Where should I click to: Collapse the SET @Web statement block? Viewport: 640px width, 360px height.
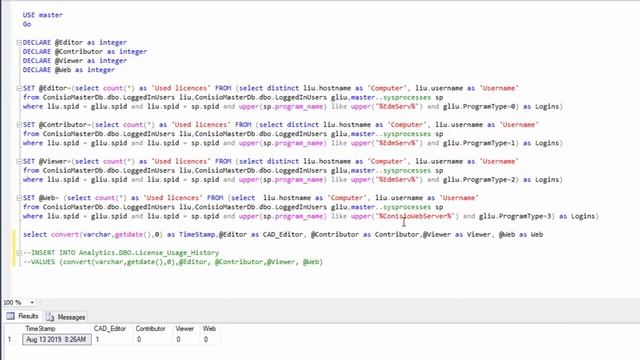pos(19,198)
